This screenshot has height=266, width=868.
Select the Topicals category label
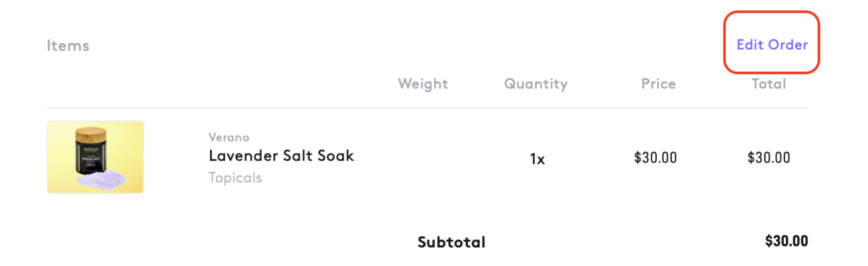(235, 178)
